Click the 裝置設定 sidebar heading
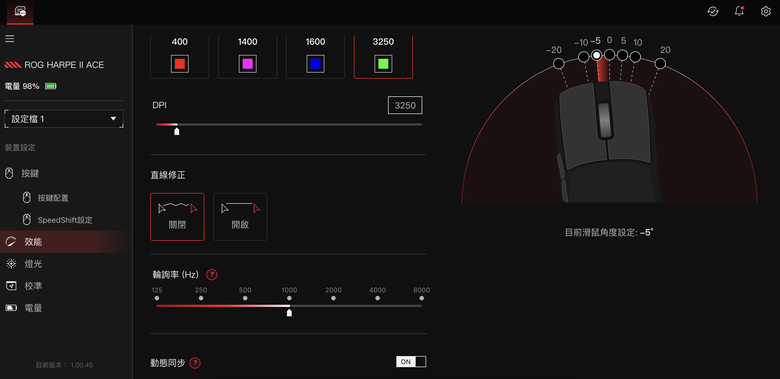 20,148
